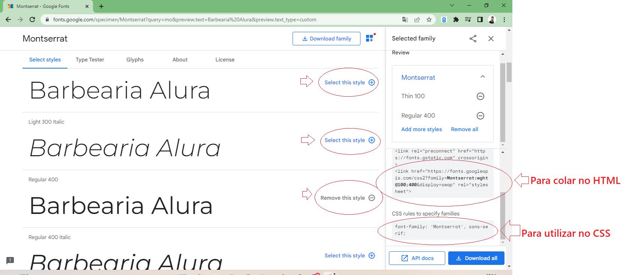The width and height of the screenshot is (644, 275).
Task: Switch to Select styles tab
Action: [x=45, y=60]
